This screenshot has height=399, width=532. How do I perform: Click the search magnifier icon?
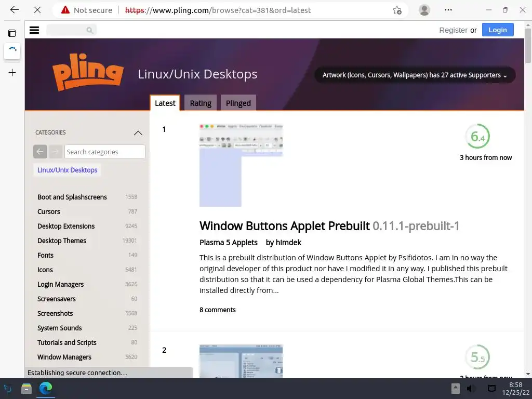[89, 30]
